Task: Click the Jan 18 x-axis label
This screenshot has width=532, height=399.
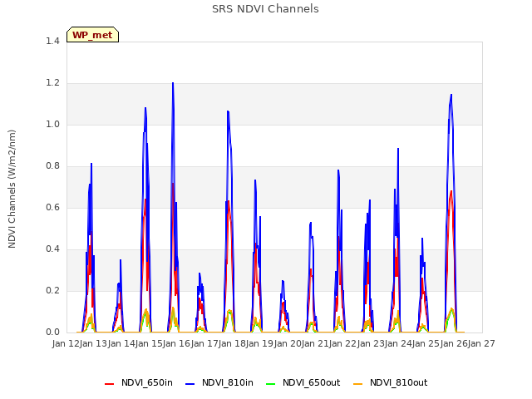Action: point(232,343)
